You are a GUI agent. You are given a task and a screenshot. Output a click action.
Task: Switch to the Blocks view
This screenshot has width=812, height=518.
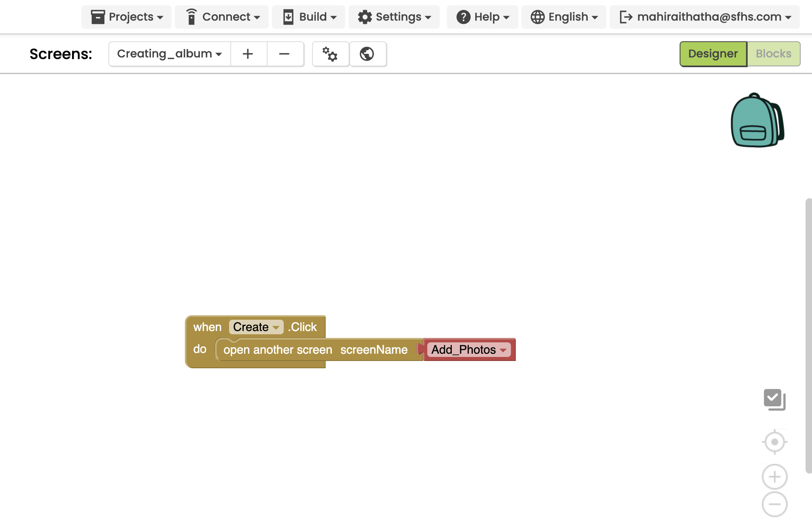coord(773,54)
